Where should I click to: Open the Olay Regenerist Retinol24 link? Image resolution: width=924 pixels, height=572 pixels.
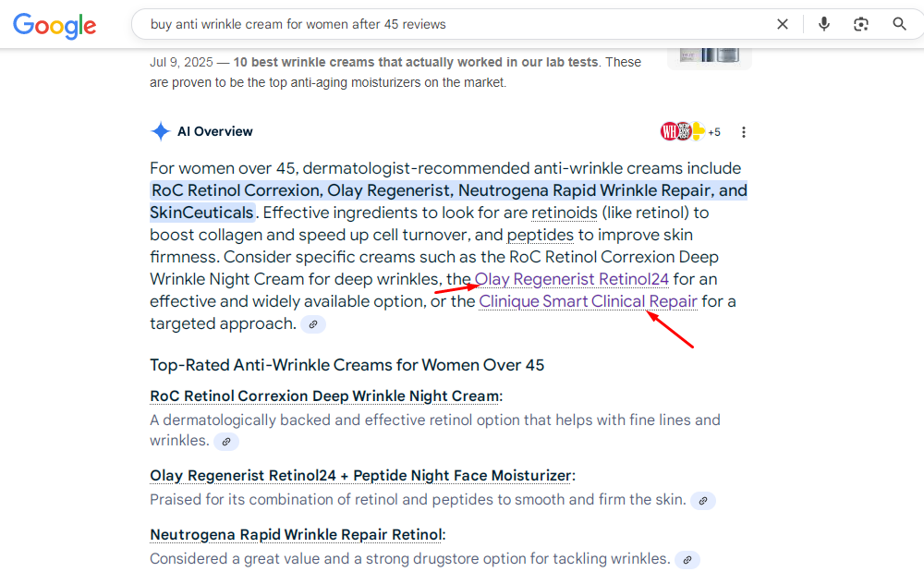572,279
